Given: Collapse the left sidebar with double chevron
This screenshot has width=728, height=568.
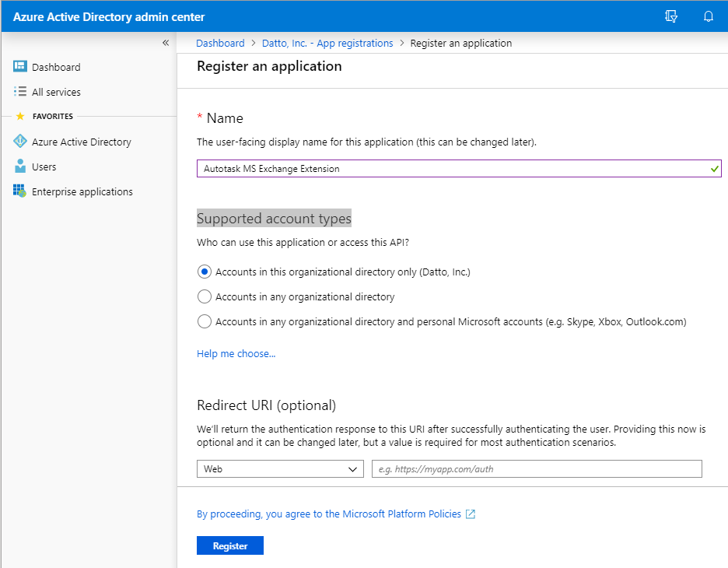Looking at the screenshot, I should pyautogui.click(x=166, y=43).
